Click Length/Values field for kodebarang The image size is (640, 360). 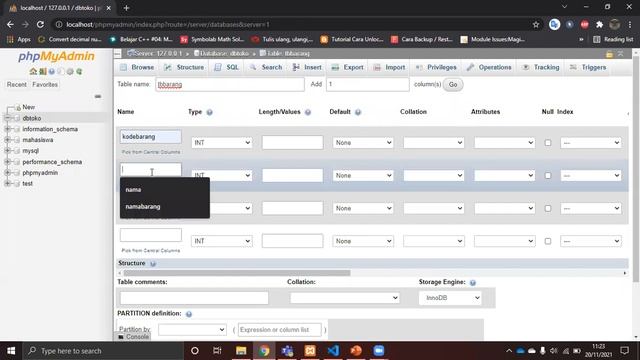pos(292,142)
